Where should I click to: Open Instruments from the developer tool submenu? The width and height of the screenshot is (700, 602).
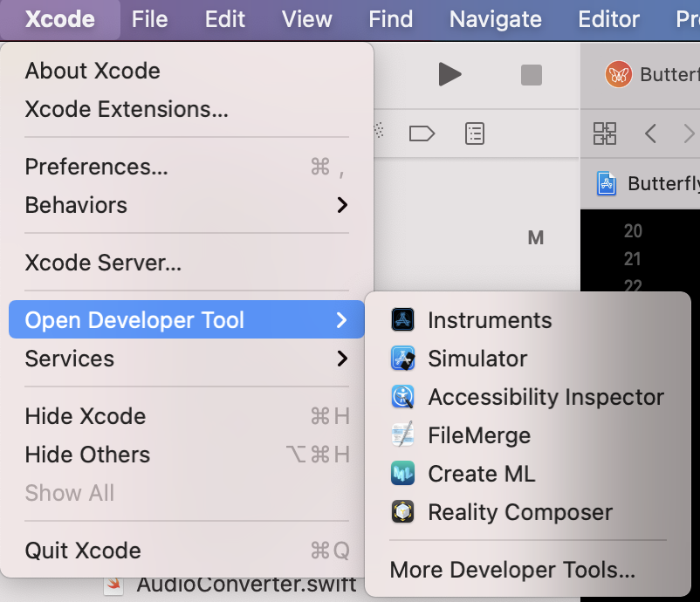click(528, 320)
